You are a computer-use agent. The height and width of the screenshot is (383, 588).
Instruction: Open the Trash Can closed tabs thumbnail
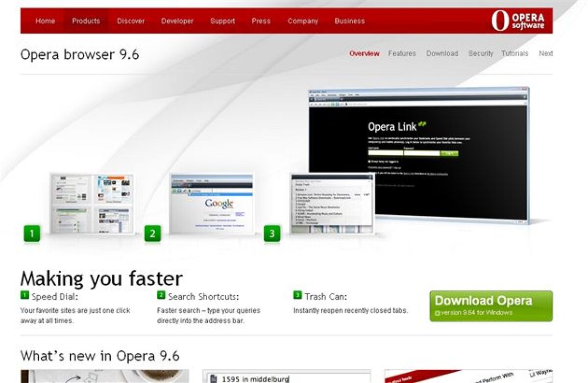(x=331, y=203)
